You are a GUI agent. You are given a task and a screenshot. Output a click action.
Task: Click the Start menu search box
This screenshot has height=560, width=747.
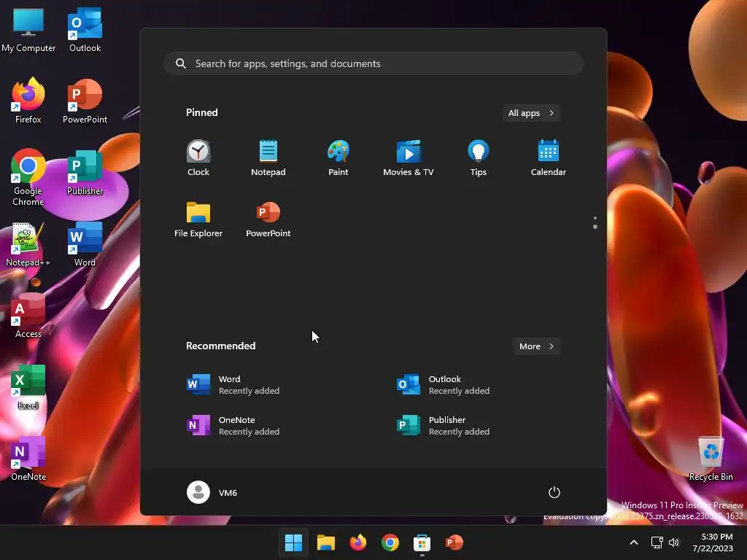[x=373, y=63]
